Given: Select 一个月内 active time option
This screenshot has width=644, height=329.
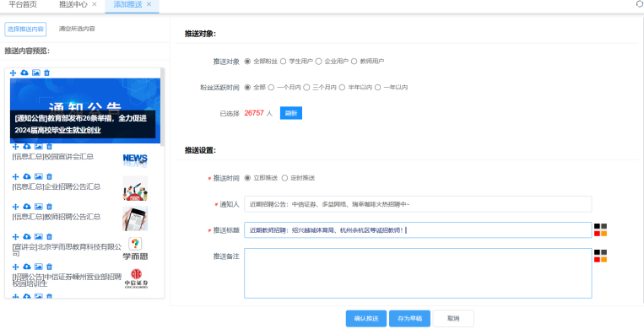Looking at the screenshot, I should click(x=271, y=88).
